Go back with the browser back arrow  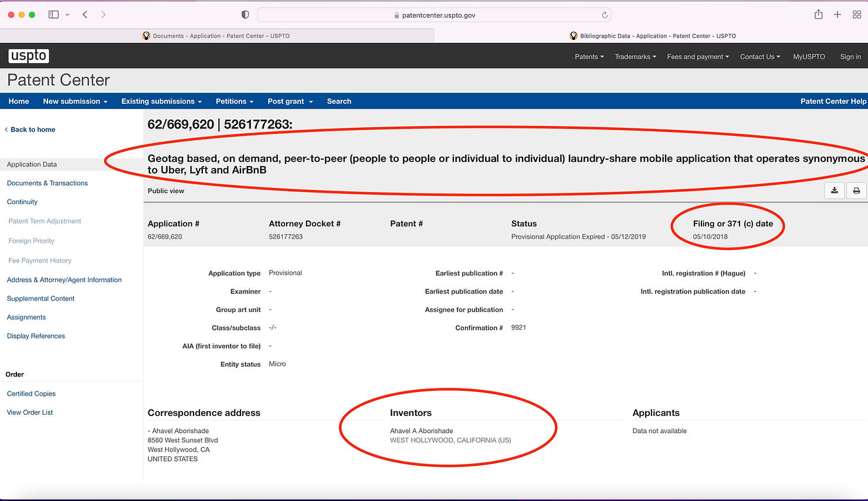coord(85,15)
